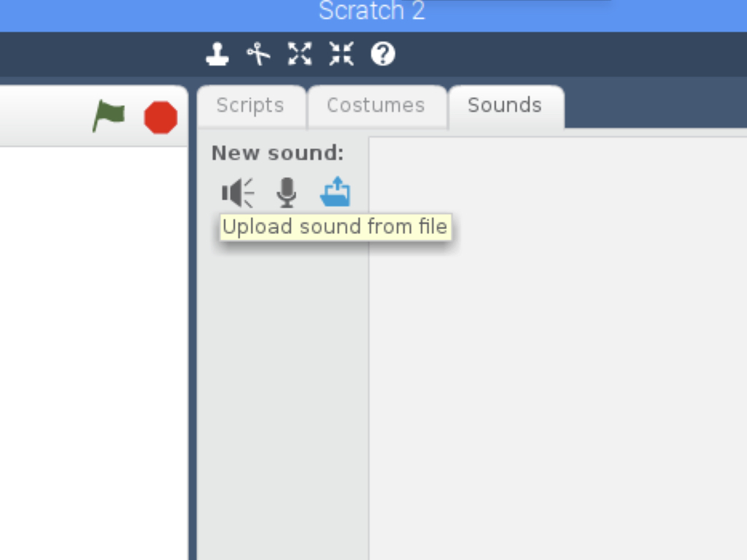This screenshot has height=560, width=747.
Task: Choose sound from library speaker icon
Action: pos(238,192)
